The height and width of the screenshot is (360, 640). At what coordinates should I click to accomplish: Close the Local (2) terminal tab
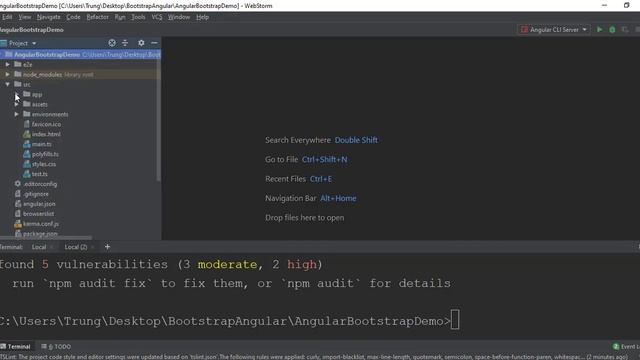pos(93,247)
